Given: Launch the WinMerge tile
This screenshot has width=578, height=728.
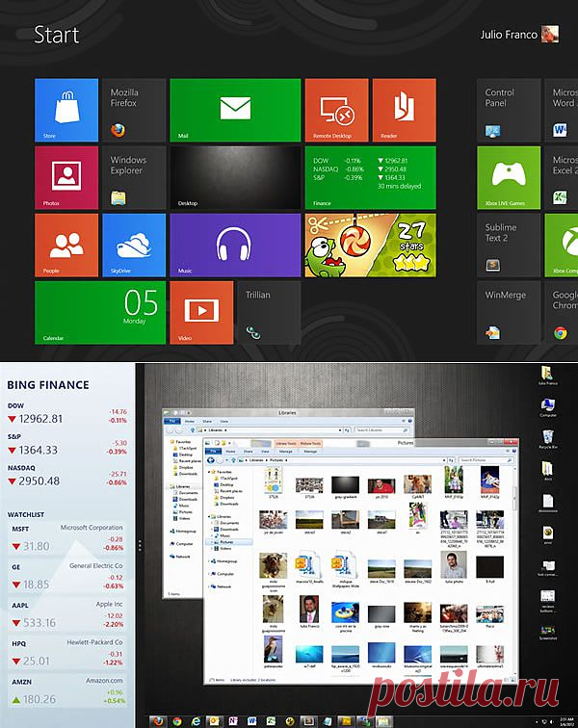Looking at the screenshot, I should point(509,312).
